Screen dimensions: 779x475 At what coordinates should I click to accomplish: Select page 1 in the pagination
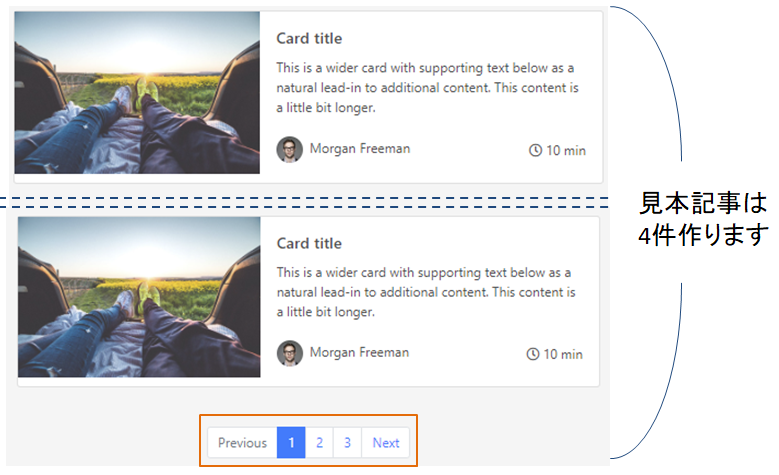coord(291,443)
